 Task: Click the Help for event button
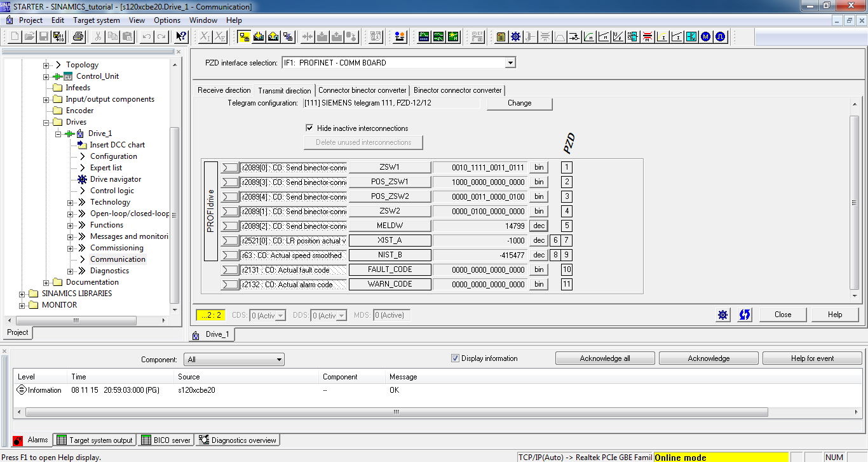coord(812,358)
